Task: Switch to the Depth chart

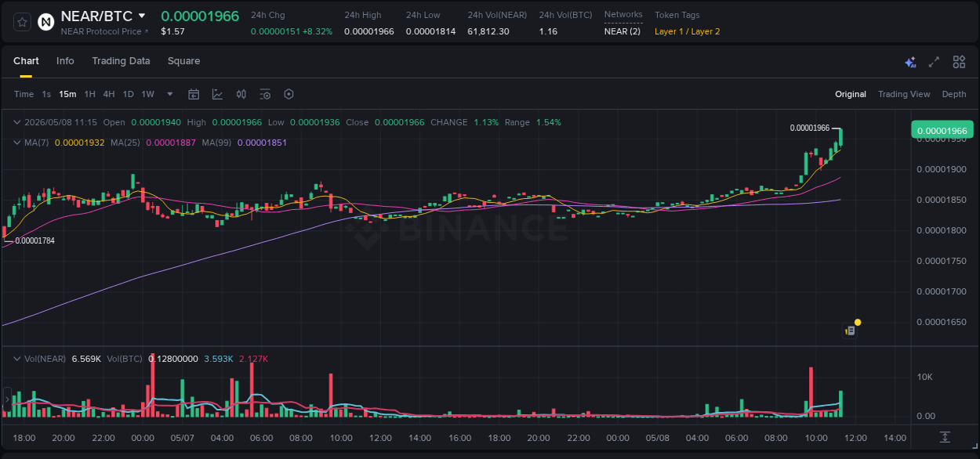Action: coord(954,94)
